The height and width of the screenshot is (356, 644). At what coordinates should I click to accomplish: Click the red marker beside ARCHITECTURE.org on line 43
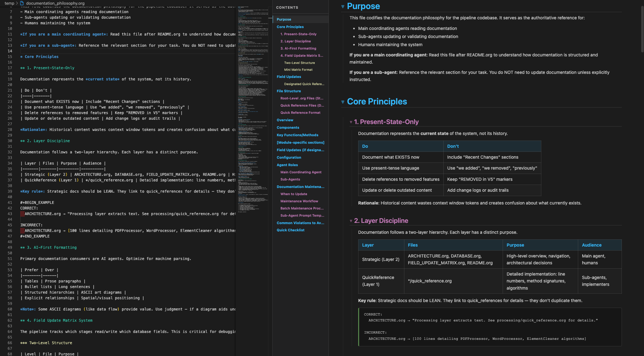pos(22,214)
